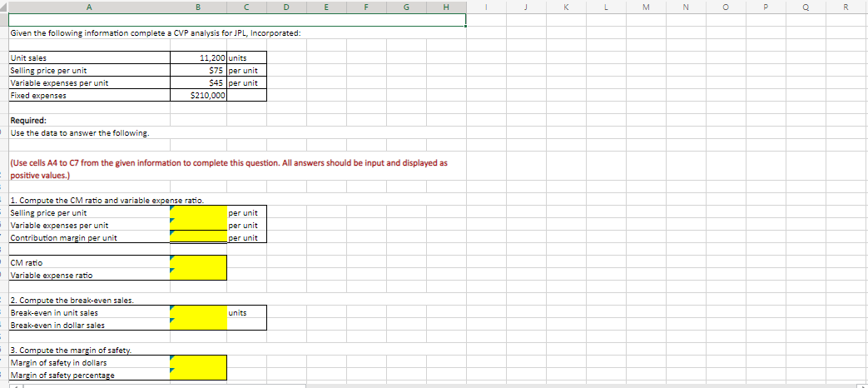The image size is (868, 388).
Task: Select yellow input cell for CM ratio
Action: click(198, 261)
